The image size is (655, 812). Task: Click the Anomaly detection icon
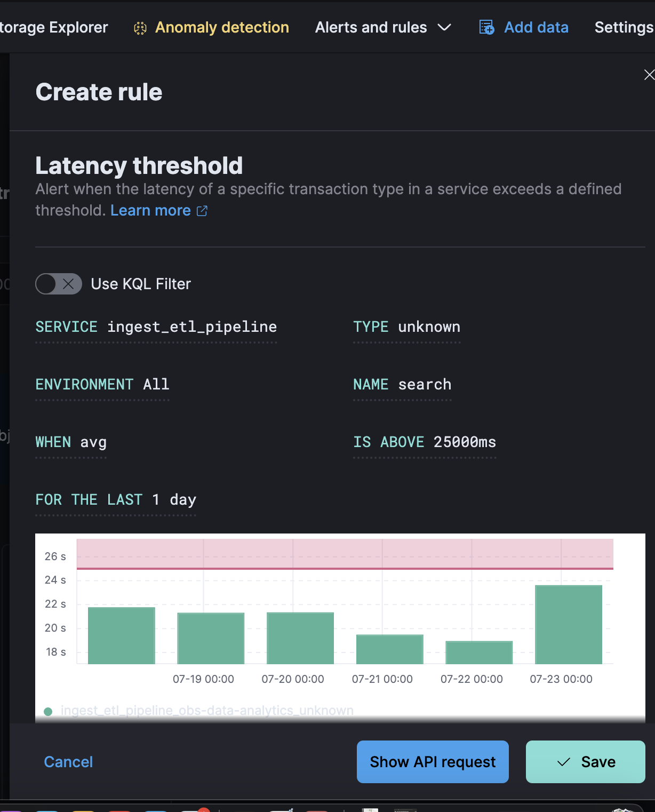point(140,28)
